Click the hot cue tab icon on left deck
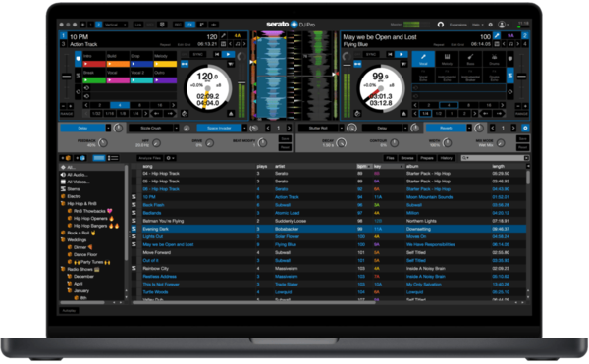589x364 pixels. point(79,59)
